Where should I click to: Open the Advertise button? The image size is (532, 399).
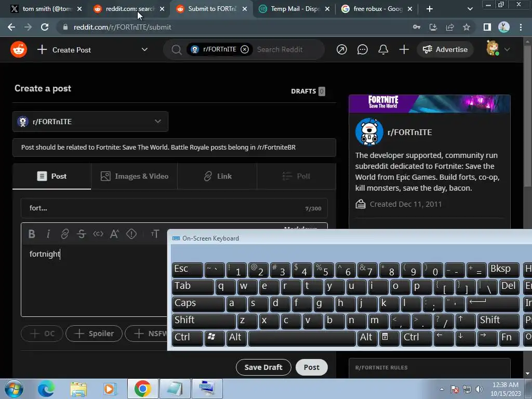coord(445,49)
